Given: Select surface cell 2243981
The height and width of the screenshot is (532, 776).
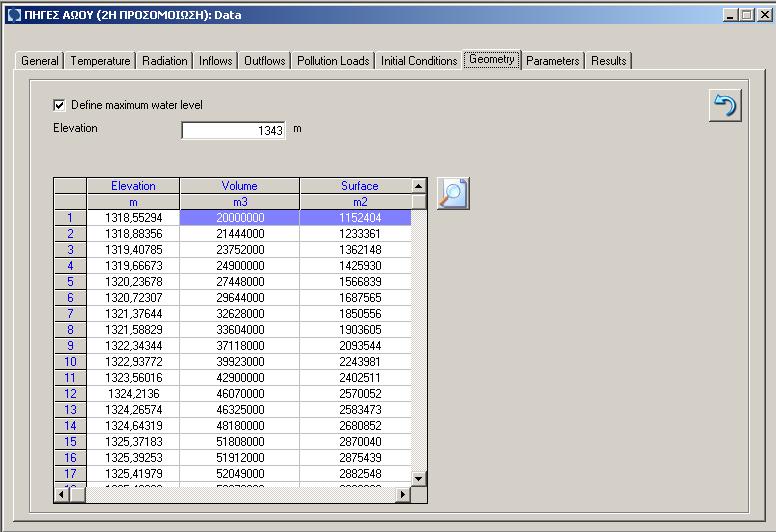Looking at the screenshot, I should [355, 362].
